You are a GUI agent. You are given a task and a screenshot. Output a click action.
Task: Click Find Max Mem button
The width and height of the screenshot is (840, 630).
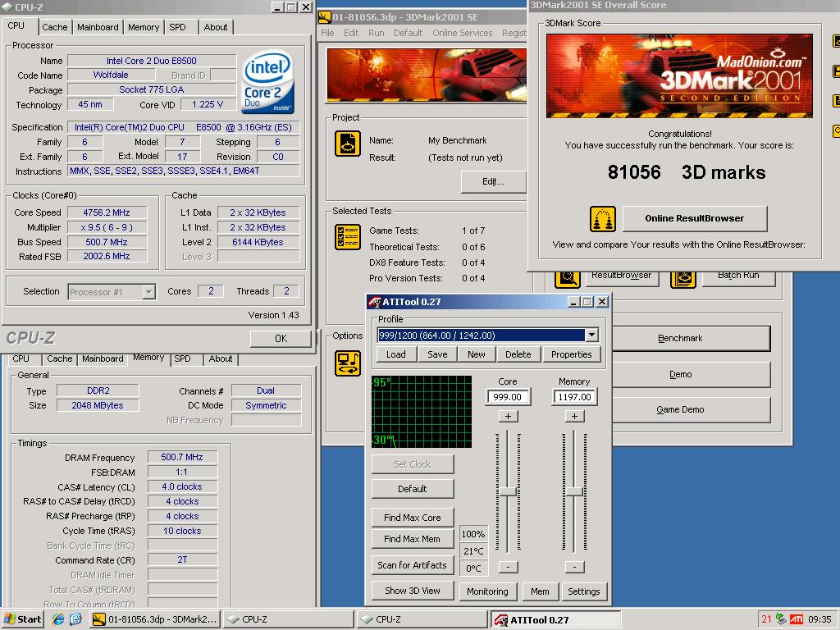tap(413, 540)
